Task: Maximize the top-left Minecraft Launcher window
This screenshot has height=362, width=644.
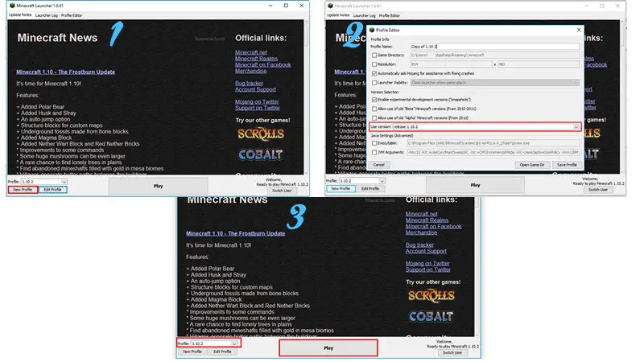Action: point(286,6)
